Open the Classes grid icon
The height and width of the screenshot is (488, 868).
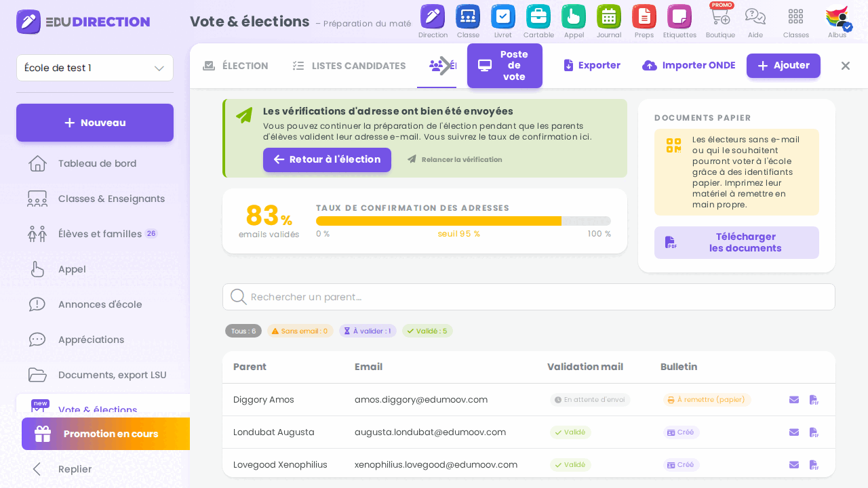[796, 21]
